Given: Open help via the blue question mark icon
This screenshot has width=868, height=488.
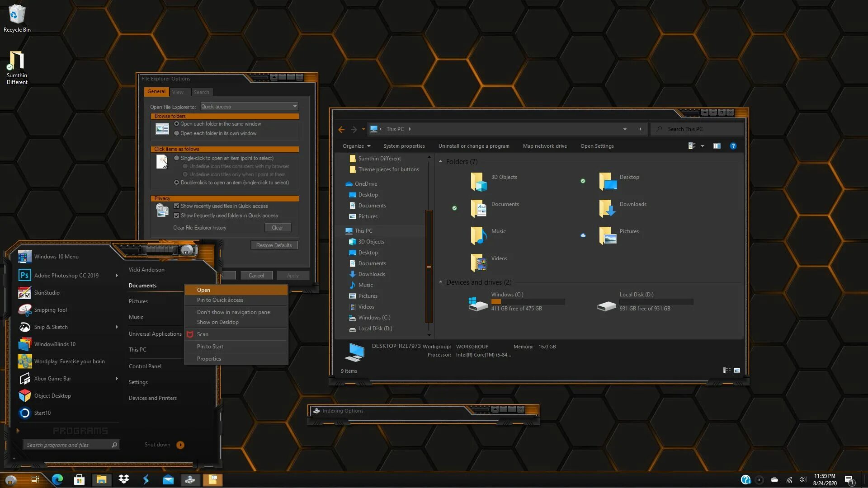Looking at the screenshot, I should [x=733, y=146].
